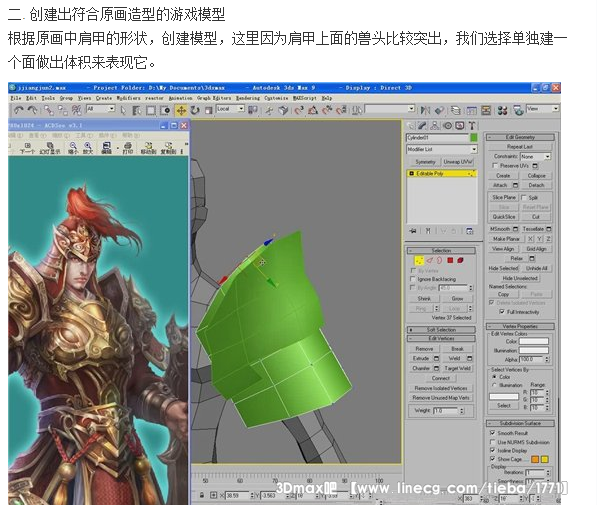Click the Print icon in ACDSee window
The width and height of the screenshot is (597, 505).
128,148
